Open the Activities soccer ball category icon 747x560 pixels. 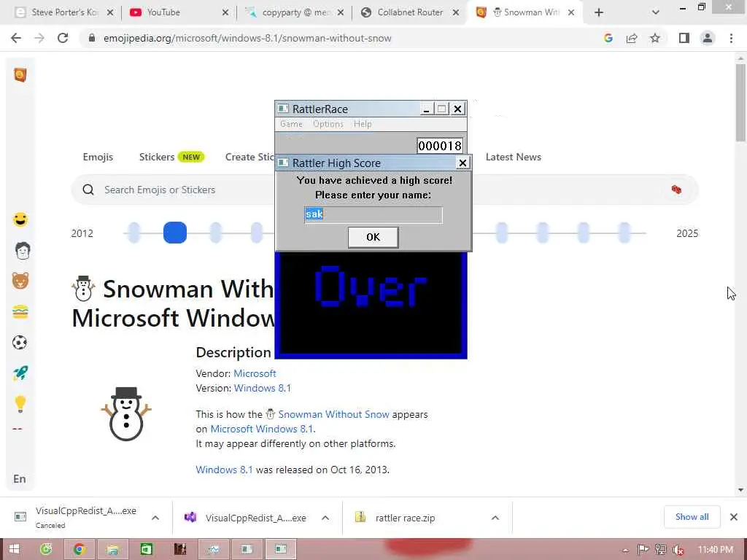coord(20,343)
